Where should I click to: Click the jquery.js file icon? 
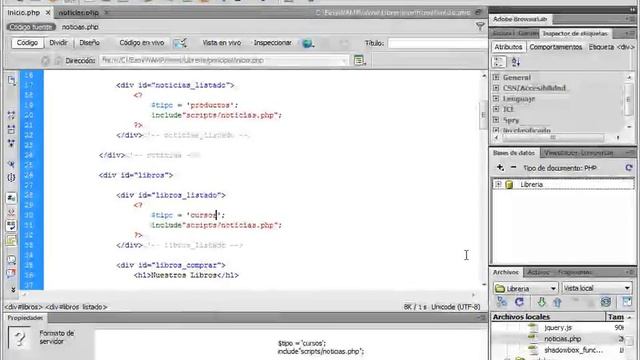pyautogui.click(x=533, y=327)
